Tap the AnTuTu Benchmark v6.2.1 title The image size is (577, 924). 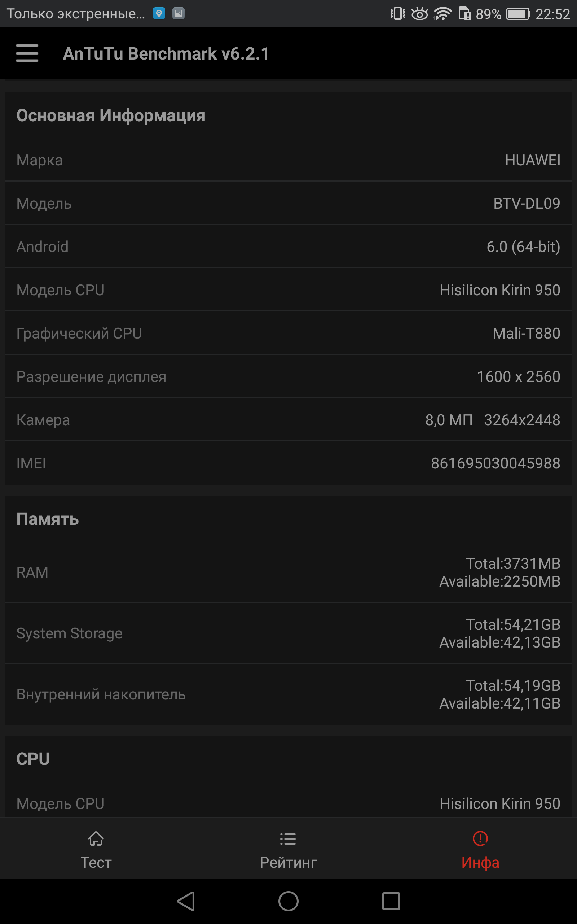point(166,53)
